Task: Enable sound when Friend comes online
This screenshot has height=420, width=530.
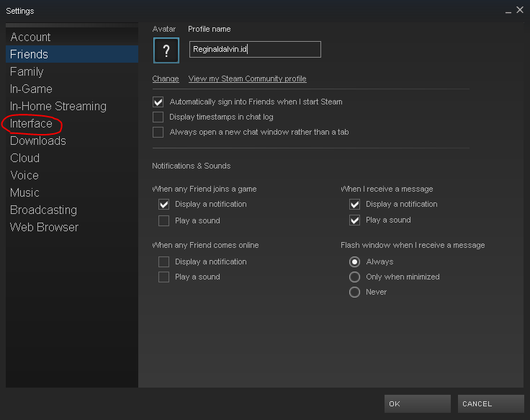Action: 164,277
